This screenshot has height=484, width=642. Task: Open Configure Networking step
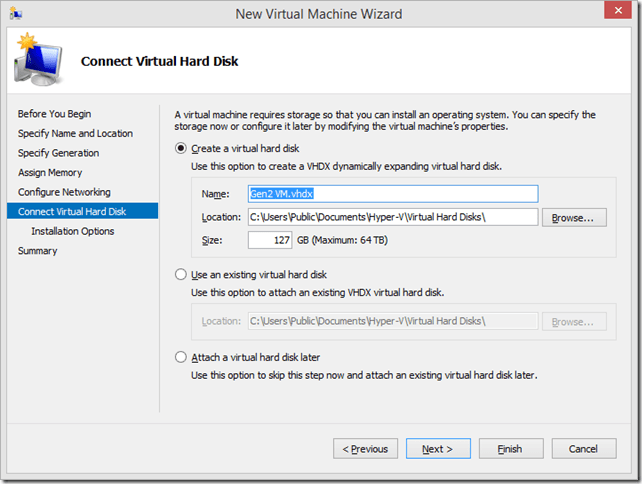point(64,192)
